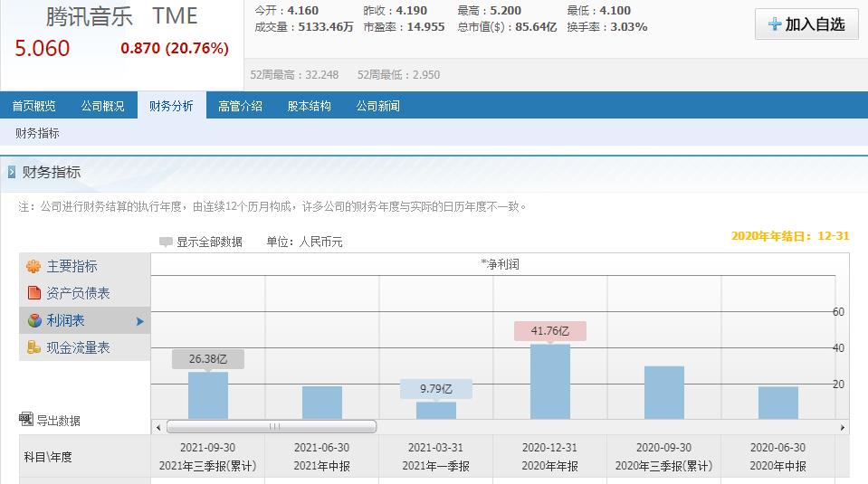Click the 加入自选 button

click(x=806, y=24)
